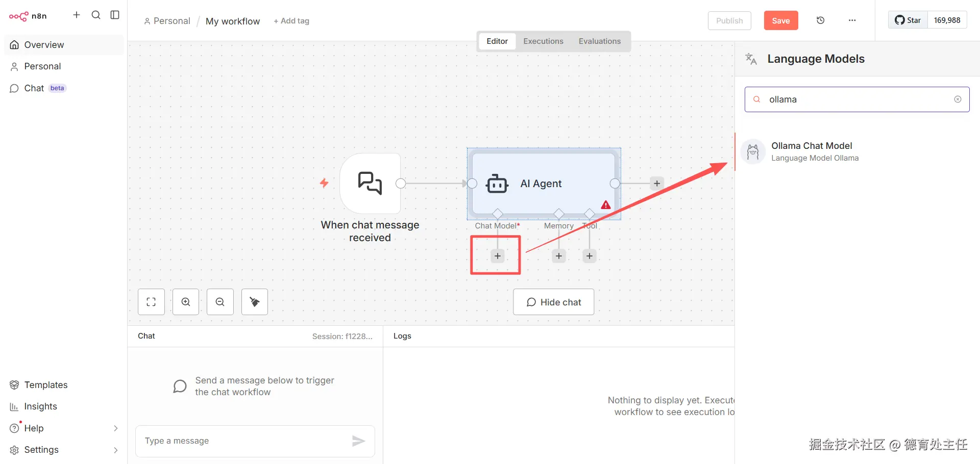This screenshot has height=464, width=980.
Task: Expand the Help menu
Action: click(64, 428)
